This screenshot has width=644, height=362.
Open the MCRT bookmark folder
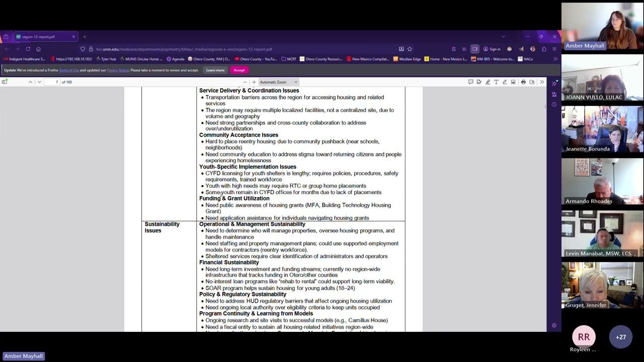click(288, 59)
